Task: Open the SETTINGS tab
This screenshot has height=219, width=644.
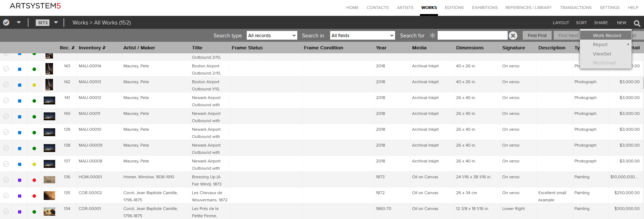Action: coord(610,8)
